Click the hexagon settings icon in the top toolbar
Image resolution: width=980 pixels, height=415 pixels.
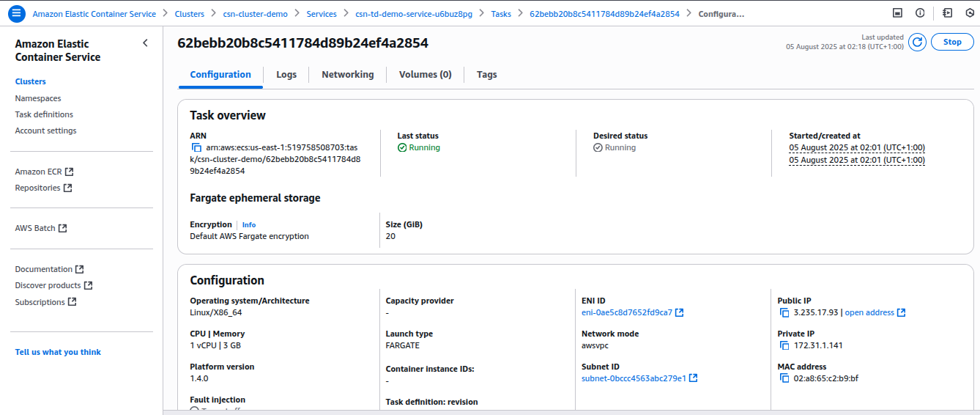[x=970, y=13]
